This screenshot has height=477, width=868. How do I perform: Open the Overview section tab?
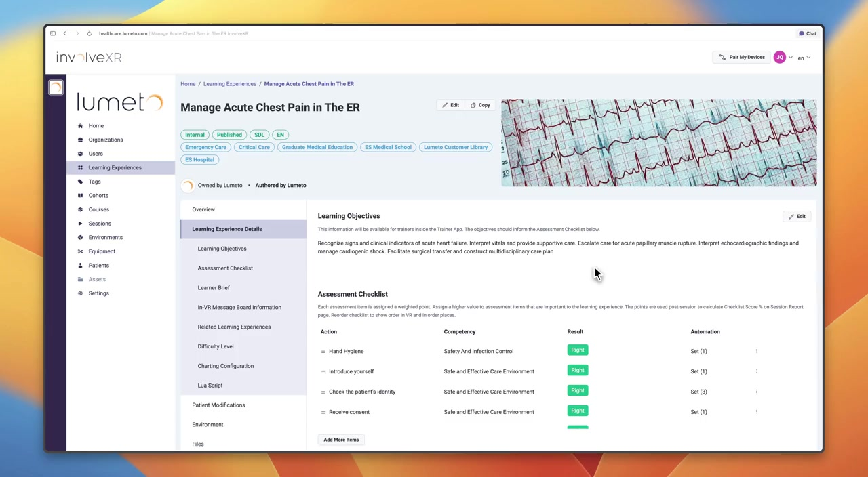coord(243,209)
